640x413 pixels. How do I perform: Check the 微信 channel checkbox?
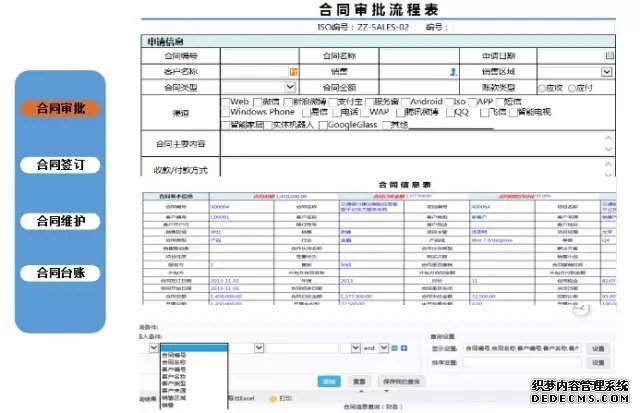coord(258,102)
